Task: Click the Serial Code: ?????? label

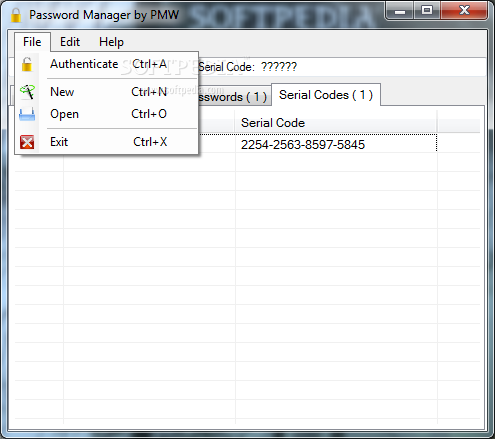Action: 248,67
